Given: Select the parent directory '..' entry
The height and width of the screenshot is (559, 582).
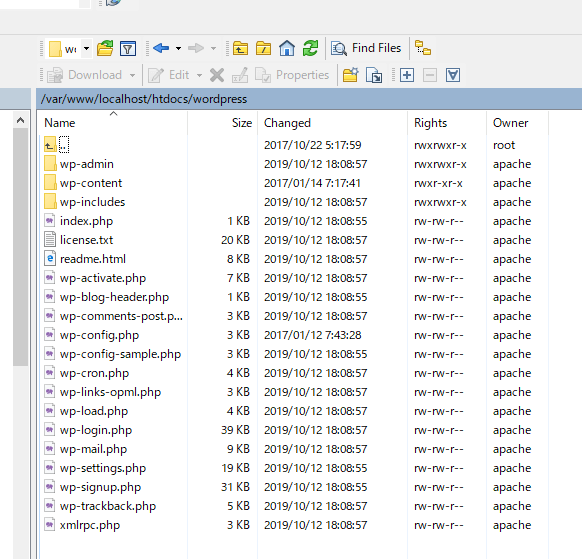Looking at the screenshot, I should [x=56, y=145].
